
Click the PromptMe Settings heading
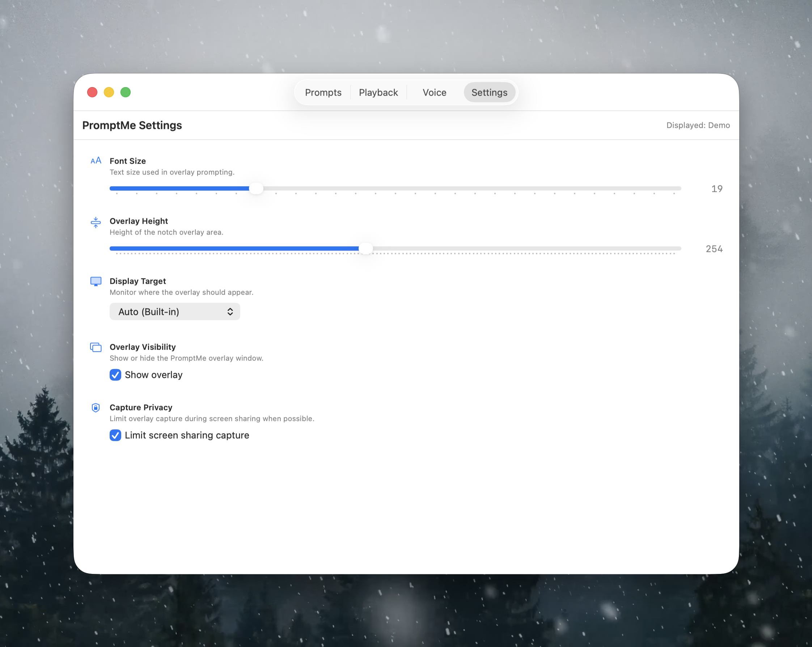coord(132,125)
